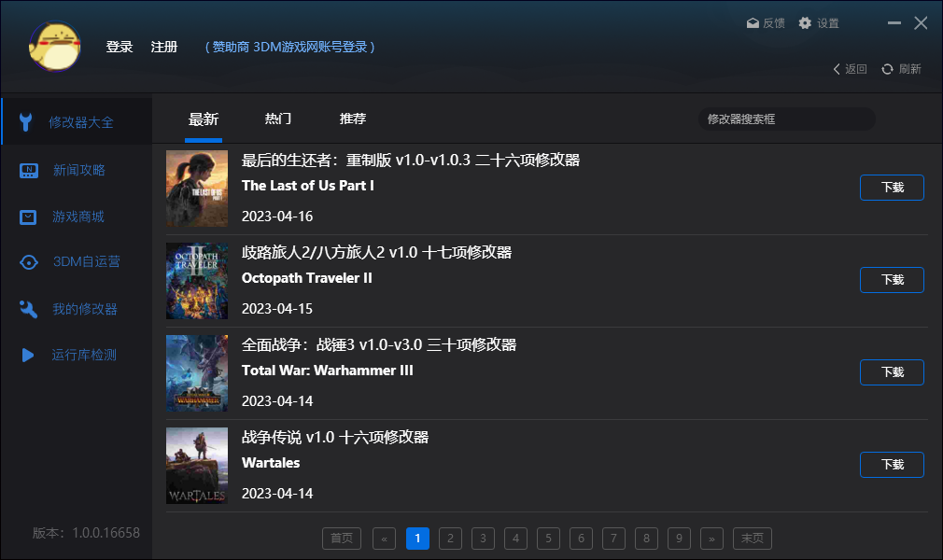Click the 2023-04-16 date text
Viewport: 943px width, 560px height.
277,216
